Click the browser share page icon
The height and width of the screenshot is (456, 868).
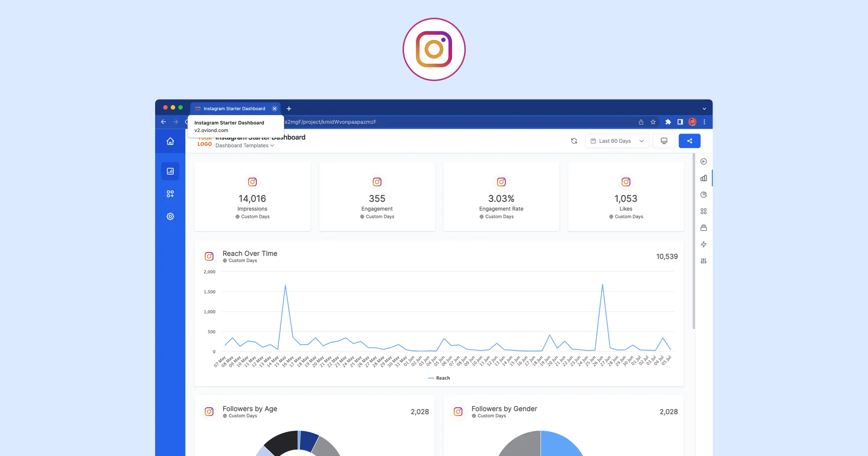coord(641,122)
